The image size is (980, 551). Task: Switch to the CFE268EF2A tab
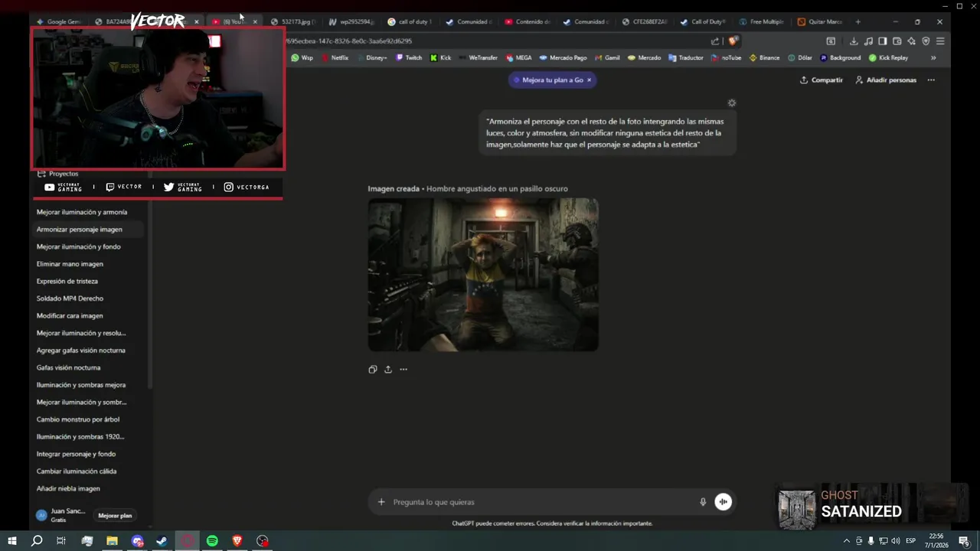[x=645, y=21]
